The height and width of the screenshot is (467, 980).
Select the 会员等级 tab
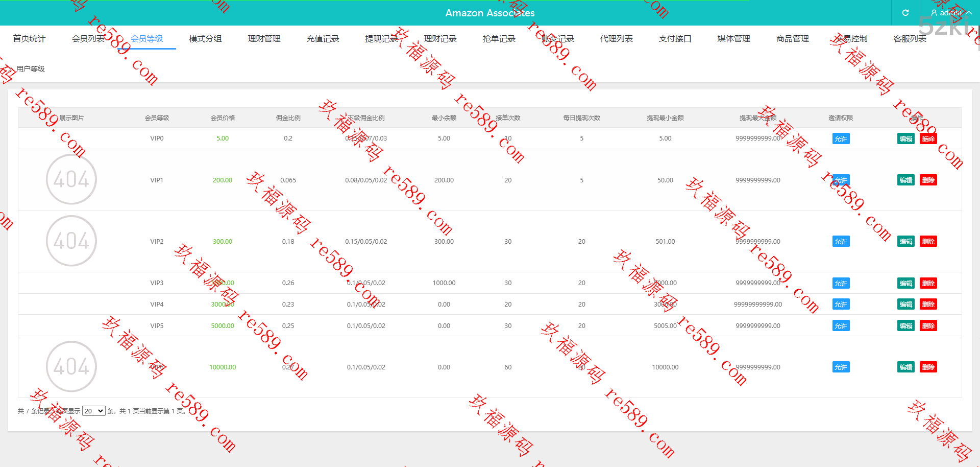click(x=146, y=38)
